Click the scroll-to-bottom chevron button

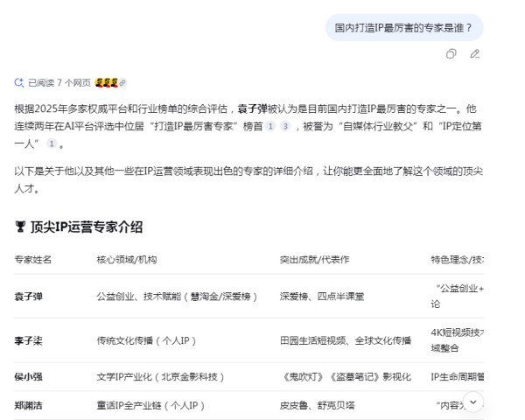click(x=473, y=402)
